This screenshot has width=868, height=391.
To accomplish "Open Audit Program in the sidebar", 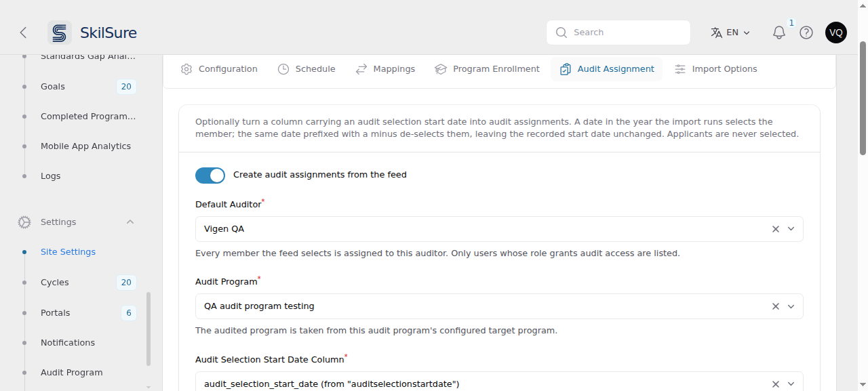I will click(x=72, y=373).
